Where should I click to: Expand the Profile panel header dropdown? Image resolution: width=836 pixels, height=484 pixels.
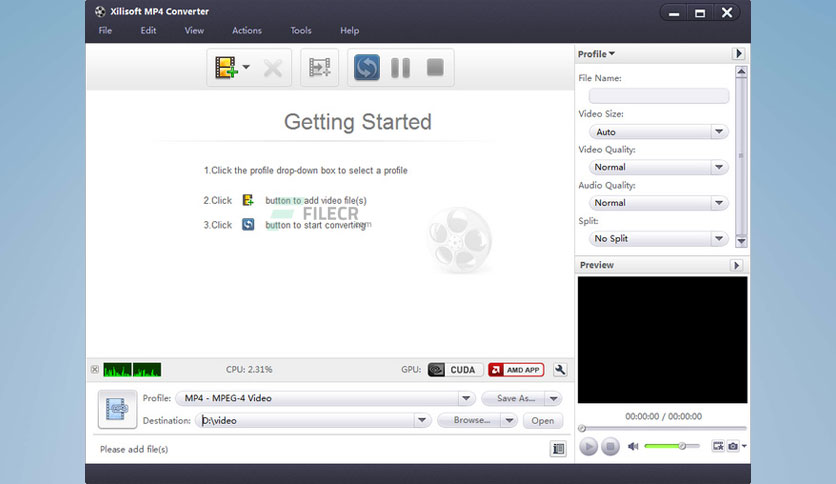pos(596,54)
